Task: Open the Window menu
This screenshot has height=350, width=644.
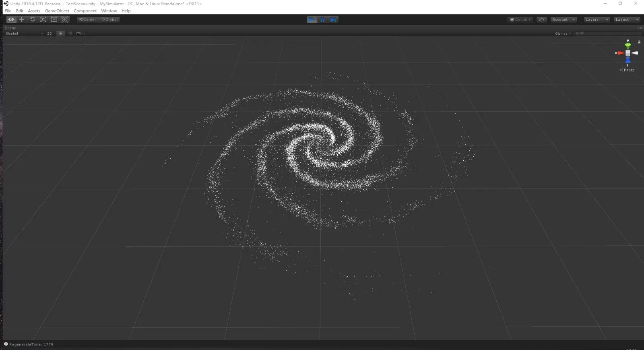Action: (109, 11)
